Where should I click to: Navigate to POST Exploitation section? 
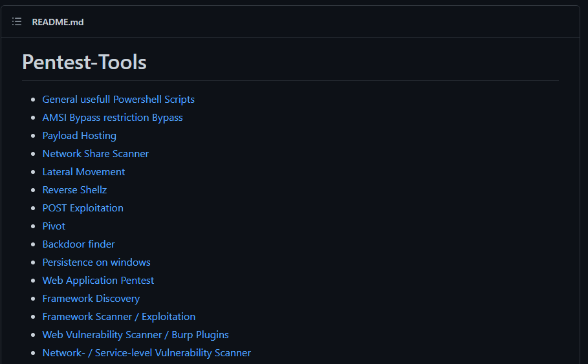83,208
